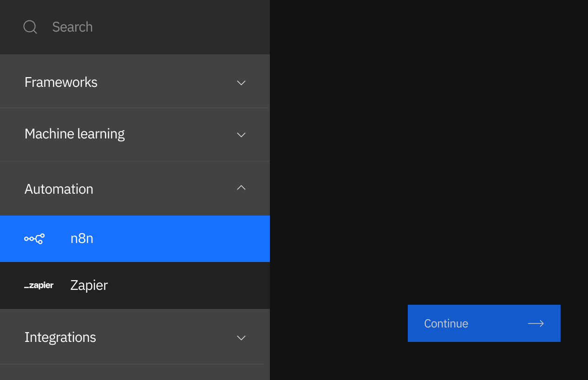Open the Machine learning category heading
Viewport: 588px width, 380px height.
click(x=135, y=135)
